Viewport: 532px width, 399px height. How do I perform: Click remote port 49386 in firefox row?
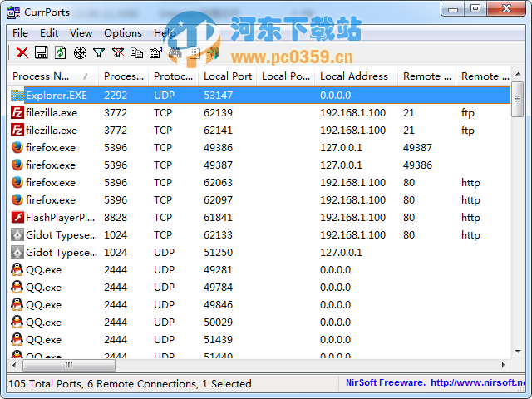tap(417, 165)
